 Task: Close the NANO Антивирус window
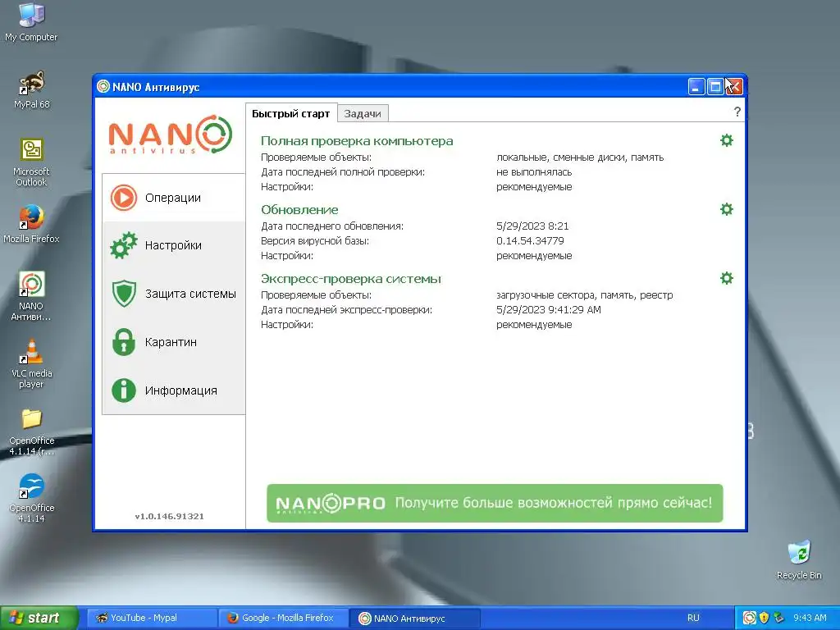point(734,86)
